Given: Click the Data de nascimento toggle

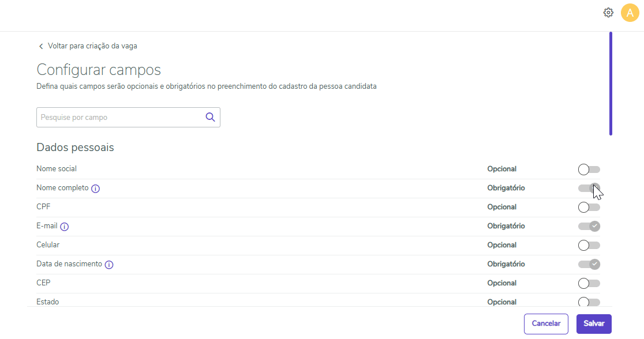Looking at the screenshot, I should click(x=589, y=264).
